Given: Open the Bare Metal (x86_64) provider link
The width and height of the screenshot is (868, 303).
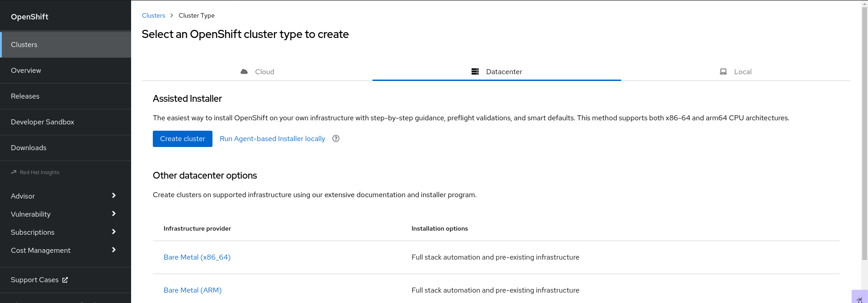Looking at the screenshot, I should tap(197, 257).
